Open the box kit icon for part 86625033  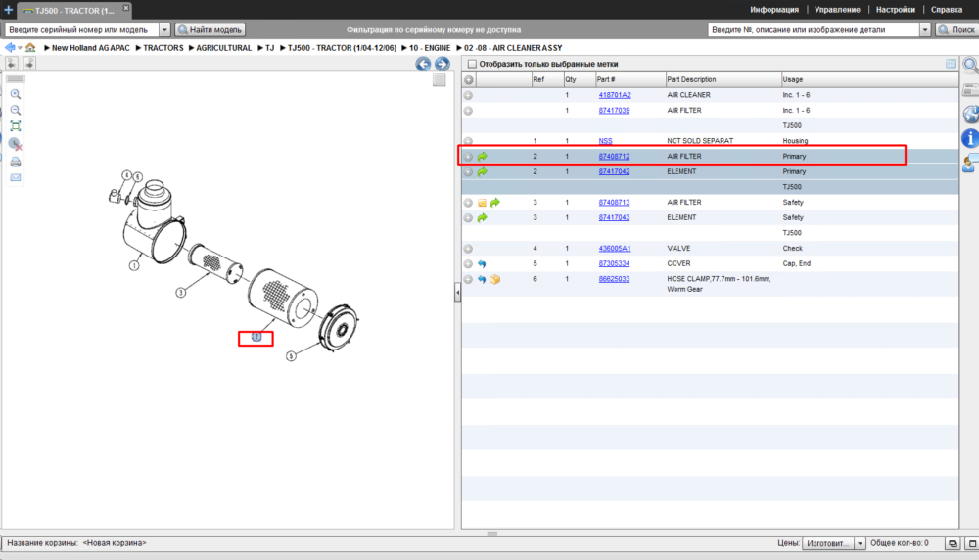coord(494,279)
